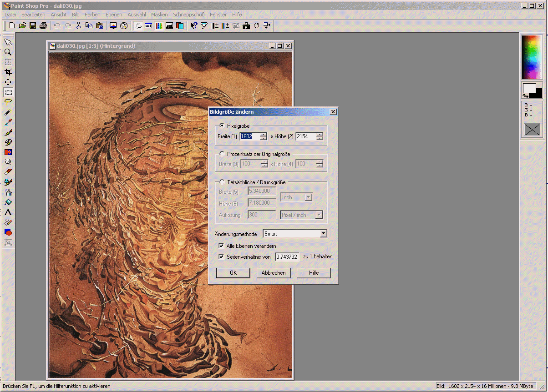Select the Paint Brush tool

pos(8,132)
